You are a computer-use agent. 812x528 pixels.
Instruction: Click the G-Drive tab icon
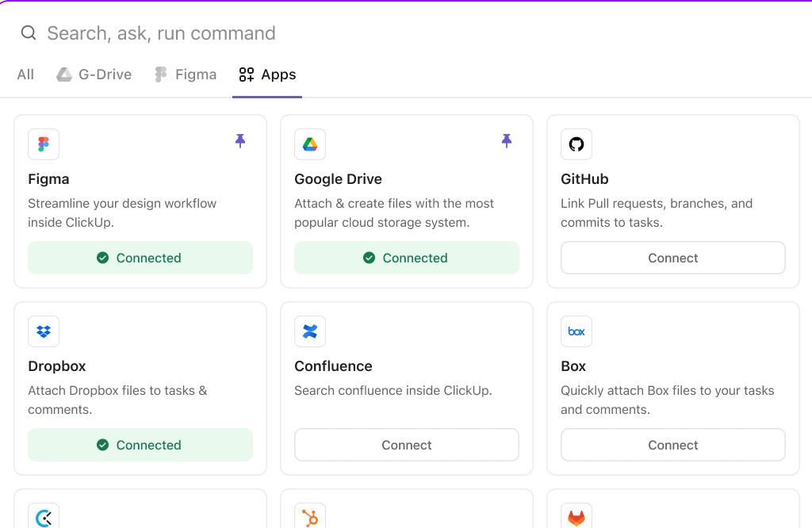point(64,75)
